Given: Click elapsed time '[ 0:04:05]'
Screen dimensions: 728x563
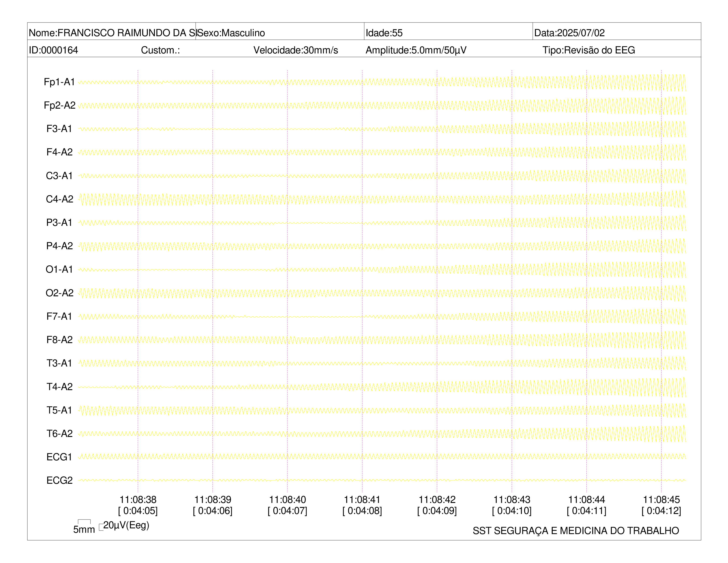Looking at the screenshot, I should point(138,511).
